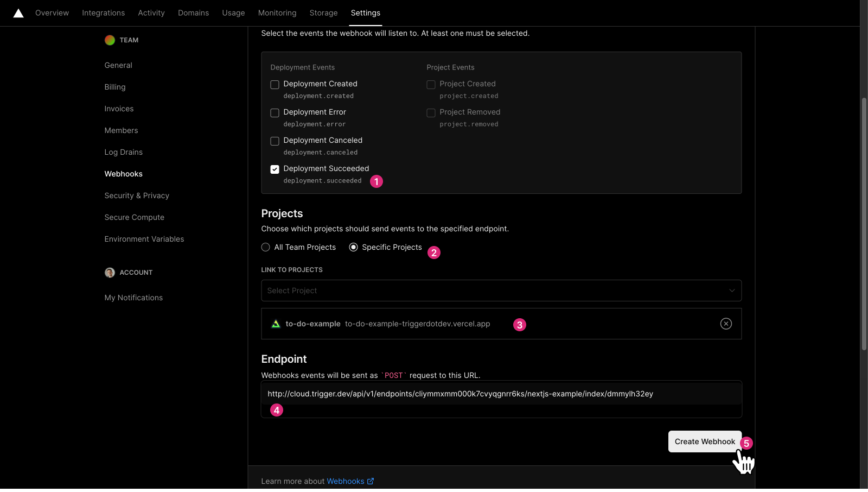Screen dimensions: 868x492
Task: Click the endpoint URL input field
Action: [501, 394]
